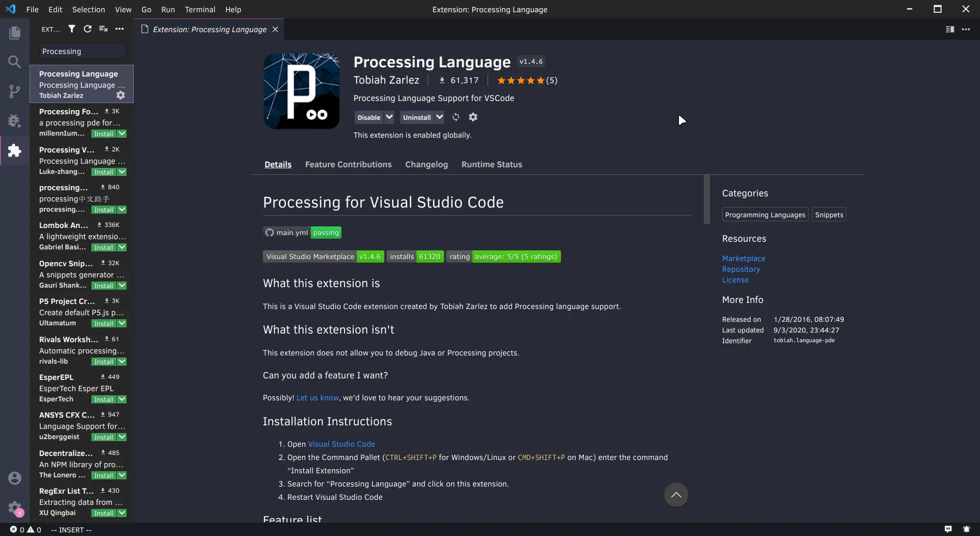Click the Programming Languages category tag
980x536 pixels.
[x=765, y=215]
